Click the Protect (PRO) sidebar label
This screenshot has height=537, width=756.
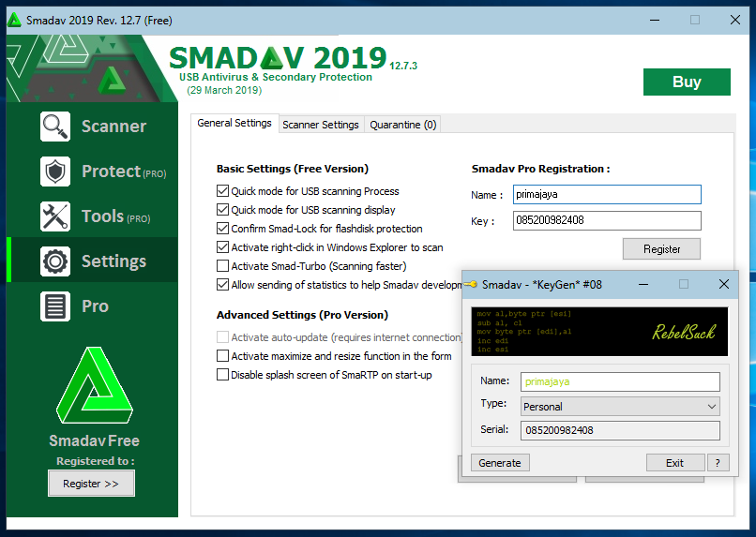click(x=124, y=172)
